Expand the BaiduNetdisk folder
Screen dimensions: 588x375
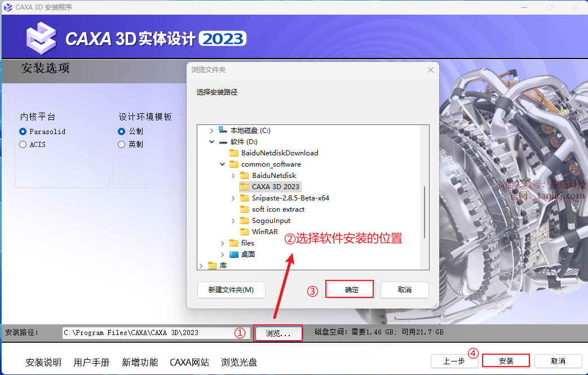click(x=233, y=176)
